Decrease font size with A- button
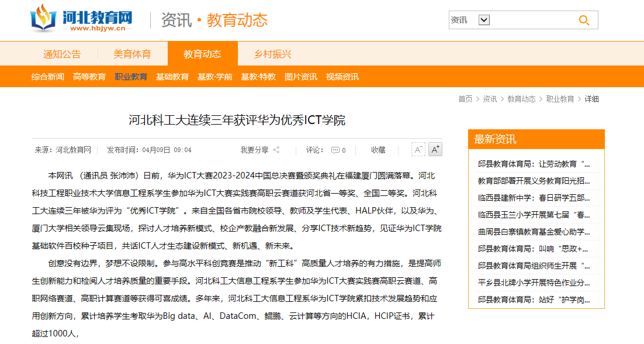This screenshot has width=644, height=344. 418,150
